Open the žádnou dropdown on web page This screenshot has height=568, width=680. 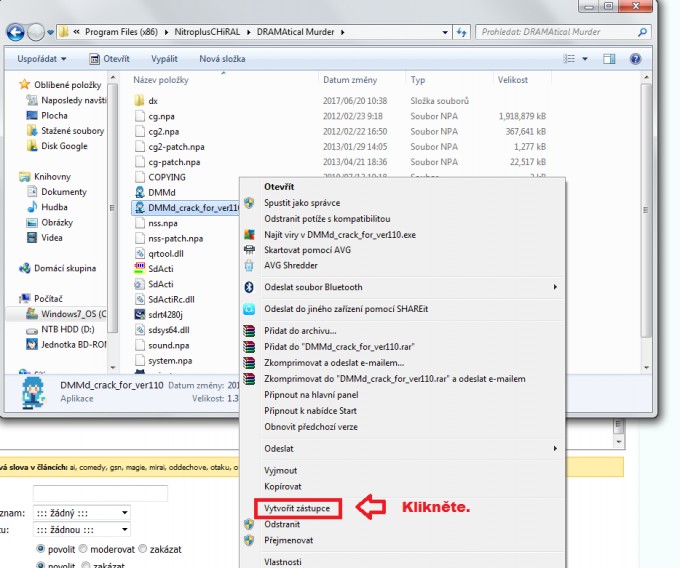tap(82, 529)
